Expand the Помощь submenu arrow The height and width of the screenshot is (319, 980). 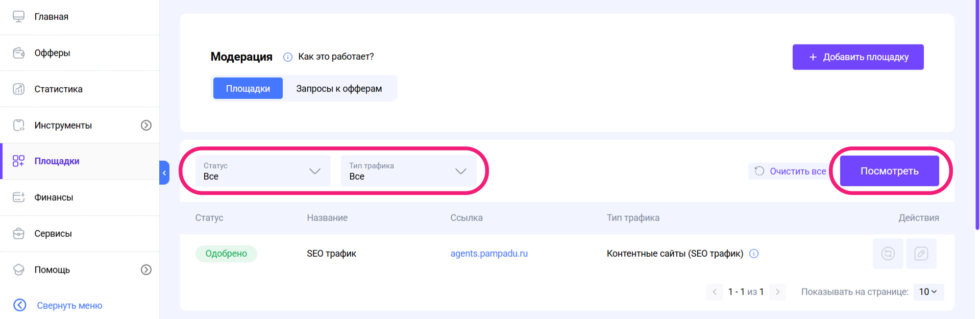pyautogui.click(x=146, y=269)
